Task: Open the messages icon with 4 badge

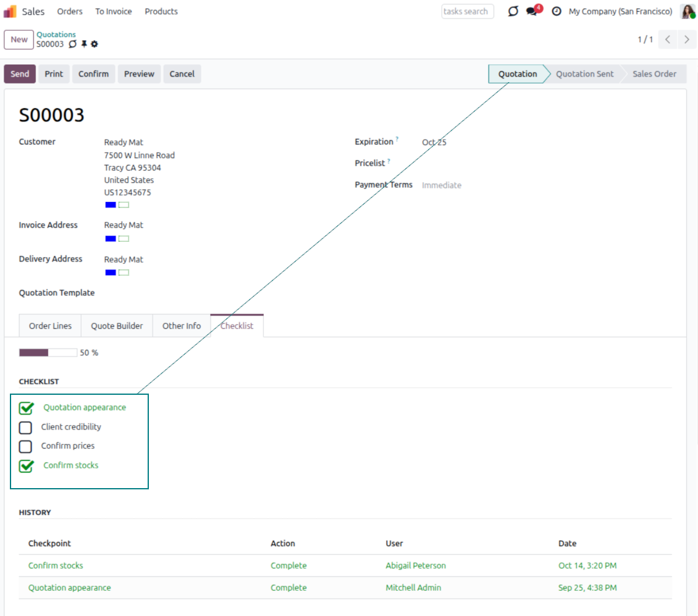Action: click(532, 11)
